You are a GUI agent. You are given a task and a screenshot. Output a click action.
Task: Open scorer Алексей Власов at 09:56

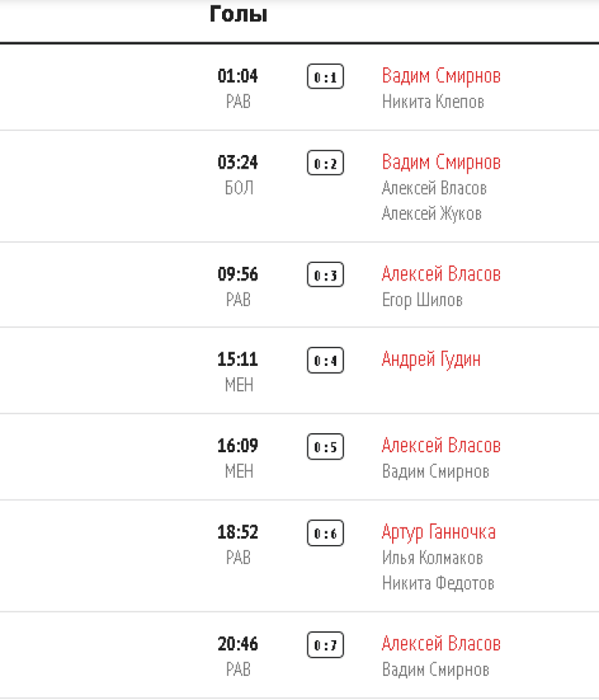[441, 274]
